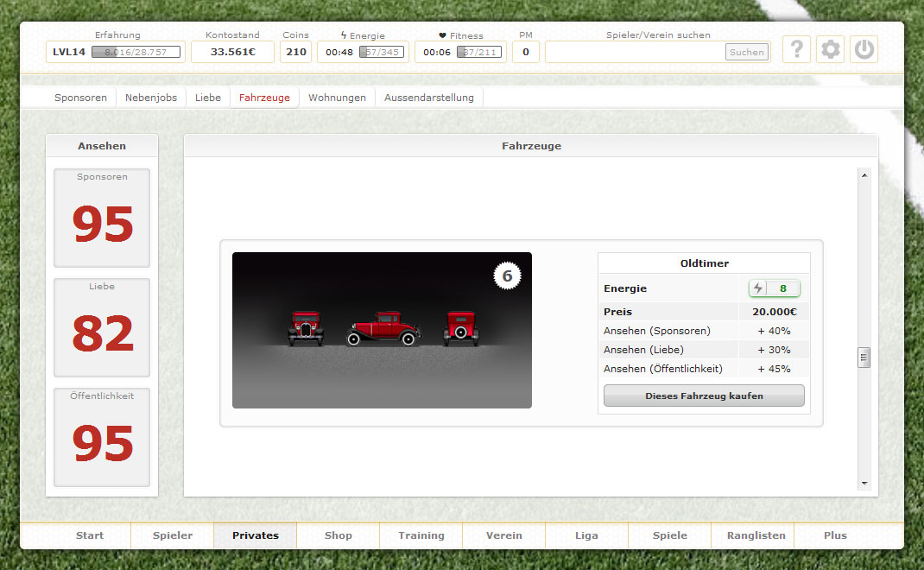Click the scrollbar thumb in Fahrzeuge panel
Screen dimensions: 924x570
[864, 358]
